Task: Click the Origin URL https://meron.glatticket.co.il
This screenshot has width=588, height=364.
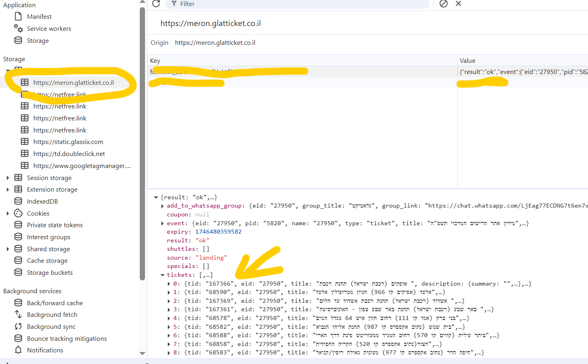Action: [x=215, y=43]
